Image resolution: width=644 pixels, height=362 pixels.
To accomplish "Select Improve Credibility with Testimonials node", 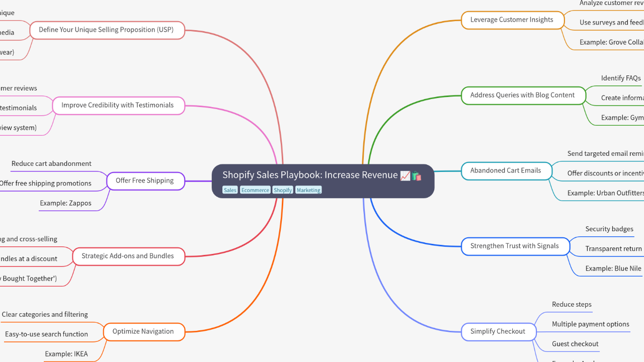I will (118, 105).
